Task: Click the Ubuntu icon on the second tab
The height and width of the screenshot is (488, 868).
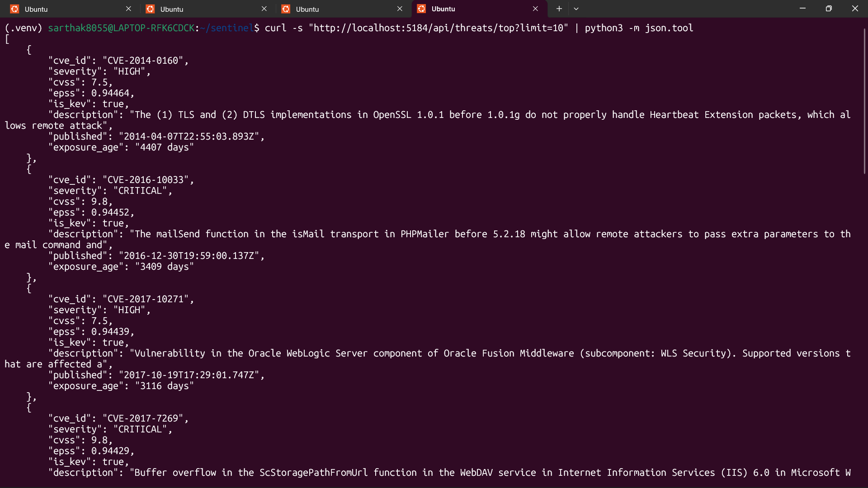Action: tap(150, 9)
